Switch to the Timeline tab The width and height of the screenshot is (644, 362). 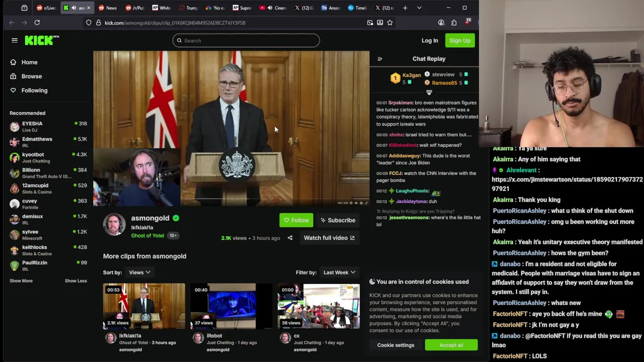pyautogui.click(x=358, y=8)
